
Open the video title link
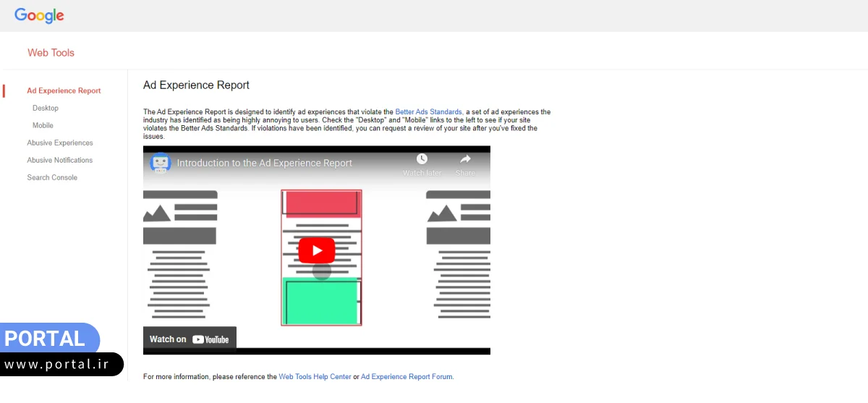point(265,163)
